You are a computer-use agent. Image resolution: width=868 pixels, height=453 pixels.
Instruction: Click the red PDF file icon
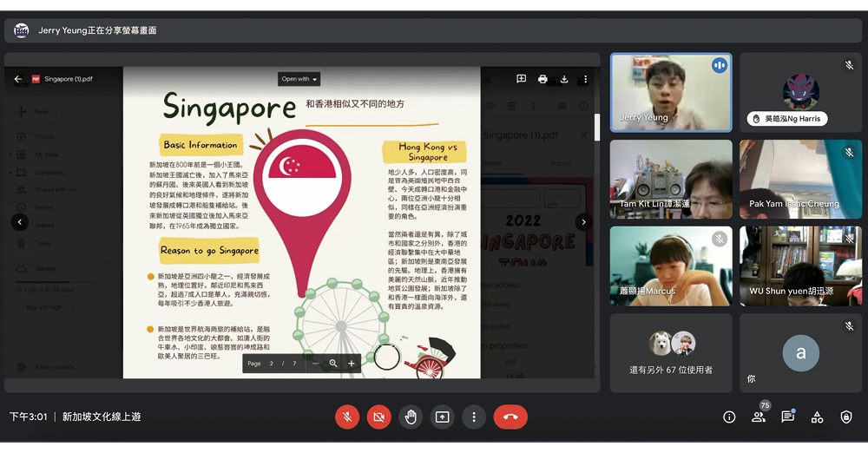point(36,79)
